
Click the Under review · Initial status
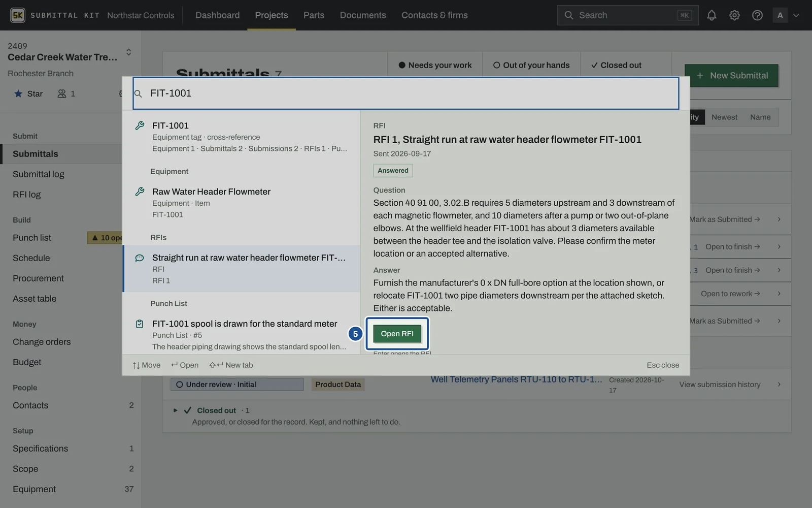[237, 385]
